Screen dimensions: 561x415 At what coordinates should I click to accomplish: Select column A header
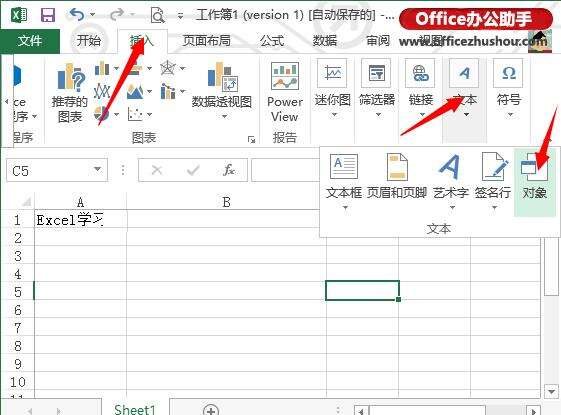click(x=81, y=202)
